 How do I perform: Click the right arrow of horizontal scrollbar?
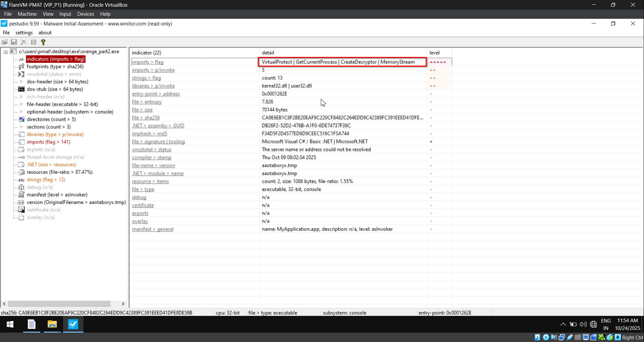point(123,304)
